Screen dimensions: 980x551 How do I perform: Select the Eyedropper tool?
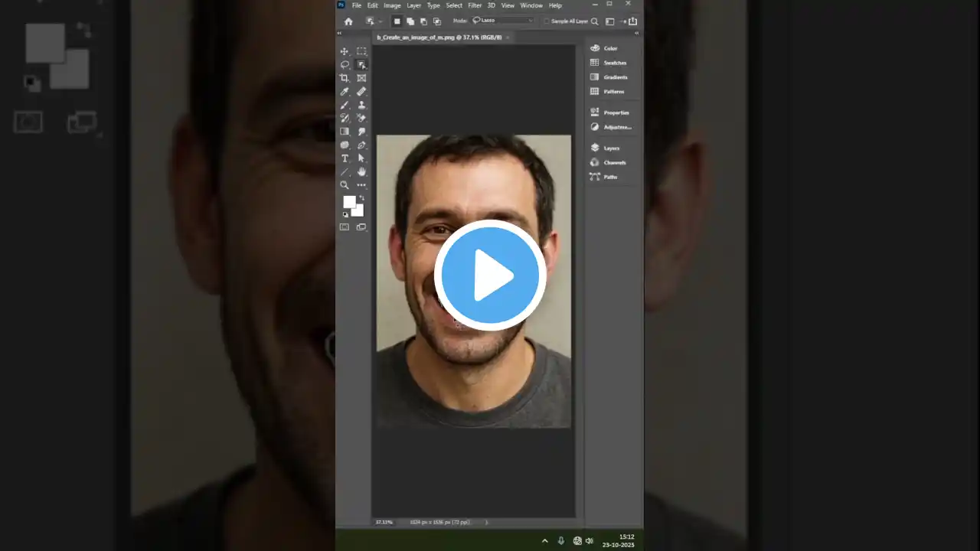345,92
